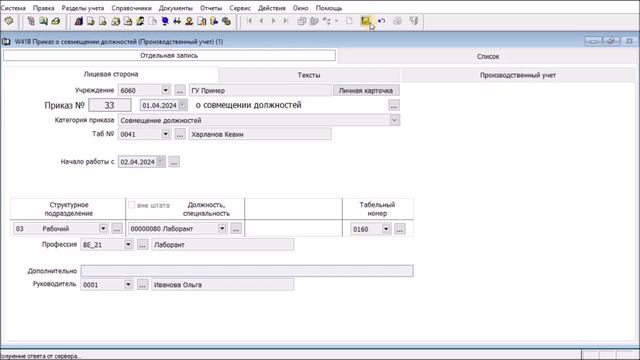Open the Окно menu
640x360 pixels.
300,8
